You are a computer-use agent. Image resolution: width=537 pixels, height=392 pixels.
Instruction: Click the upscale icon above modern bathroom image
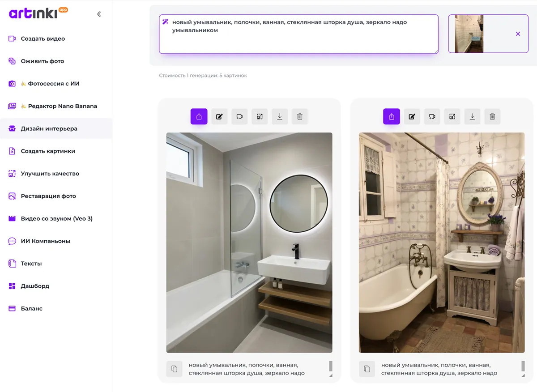(x=260, y=117)
